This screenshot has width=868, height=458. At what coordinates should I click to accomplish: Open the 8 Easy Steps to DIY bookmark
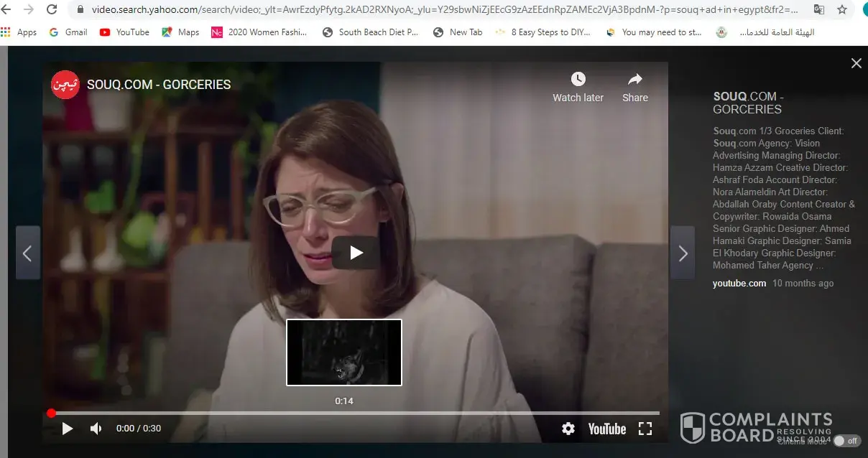click(x=543, y=32)
